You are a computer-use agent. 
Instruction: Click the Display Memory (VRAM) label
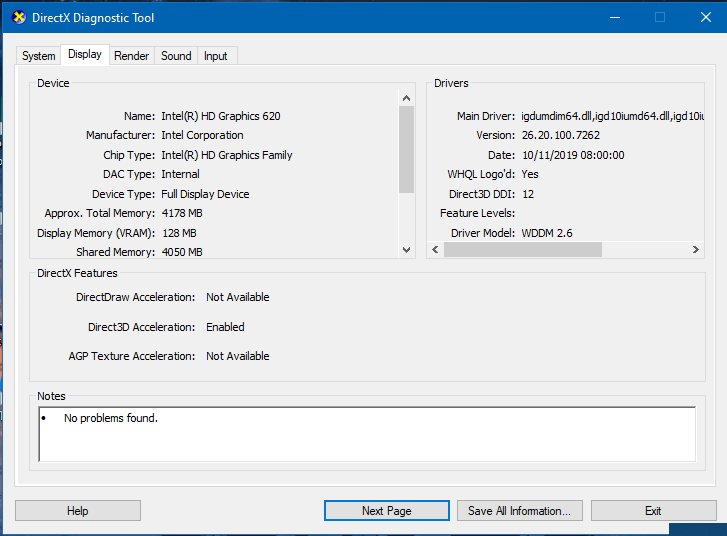point(96,233)
